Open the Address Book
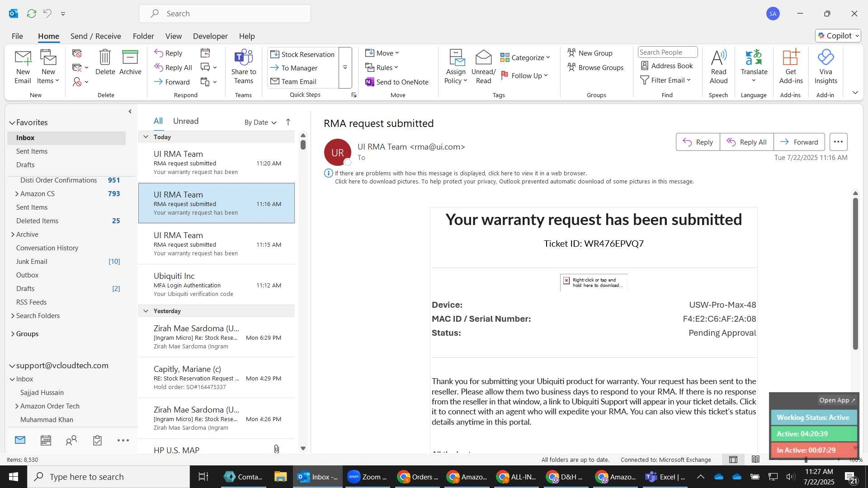Viewport: 868px width, 488px height. pyautogui.click(x=667, y=66)
